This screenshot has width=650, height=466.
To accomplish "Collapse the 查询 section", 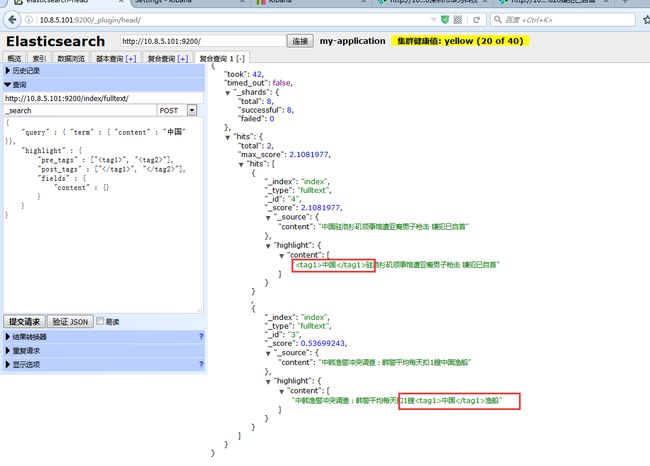I will click(x=104, y=85).
